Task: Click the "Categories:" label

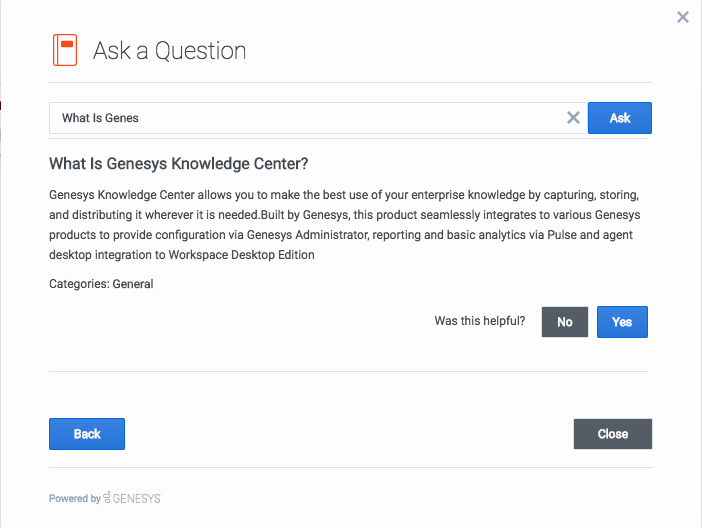Action: 79,284
